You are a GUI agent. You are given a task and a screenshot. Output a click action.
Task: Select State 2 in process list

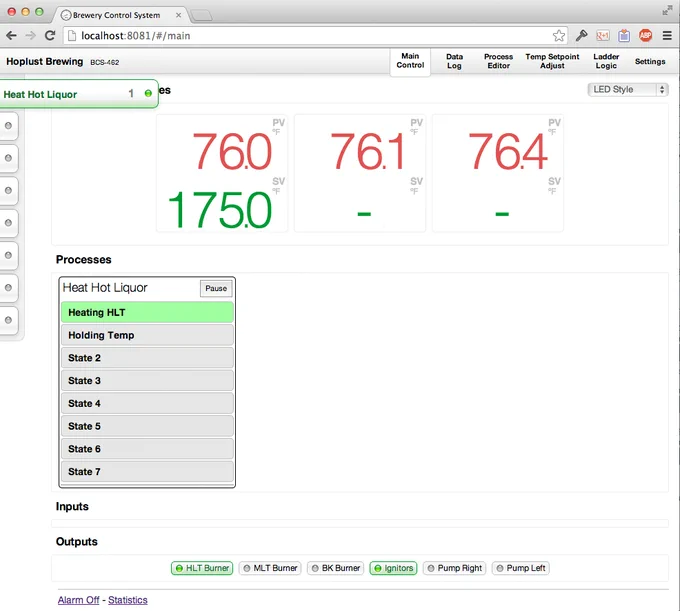tap(147, 358)
